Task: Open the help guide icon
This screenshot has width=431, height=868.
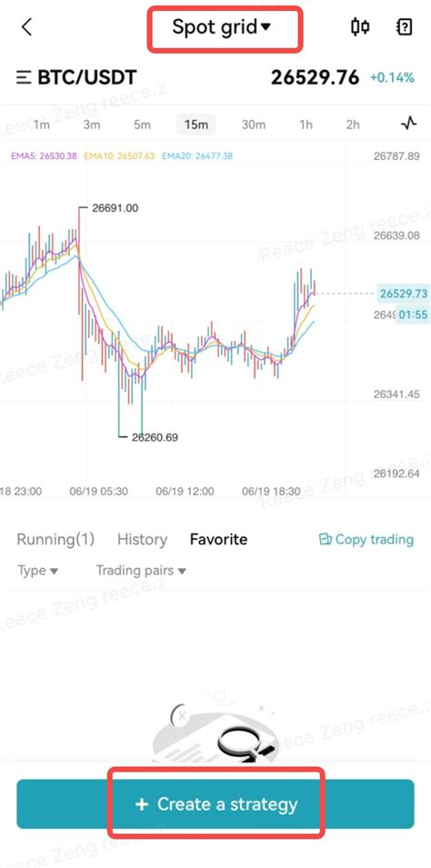Action: pos(405,26)
